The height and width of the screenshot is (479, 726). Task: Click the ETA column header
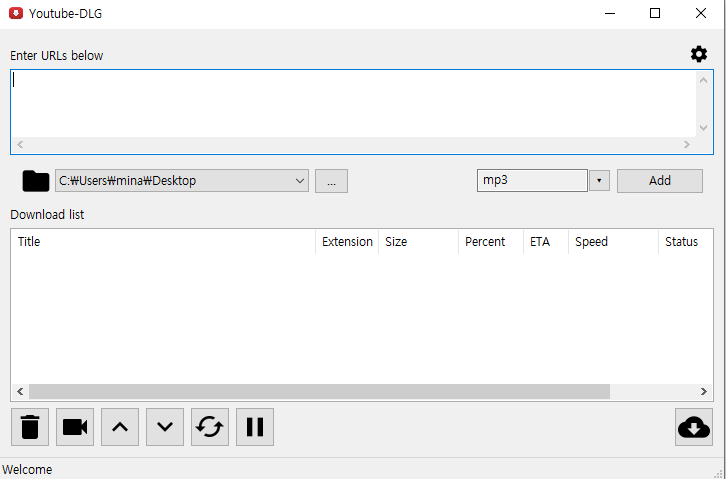tap(546, 242)
